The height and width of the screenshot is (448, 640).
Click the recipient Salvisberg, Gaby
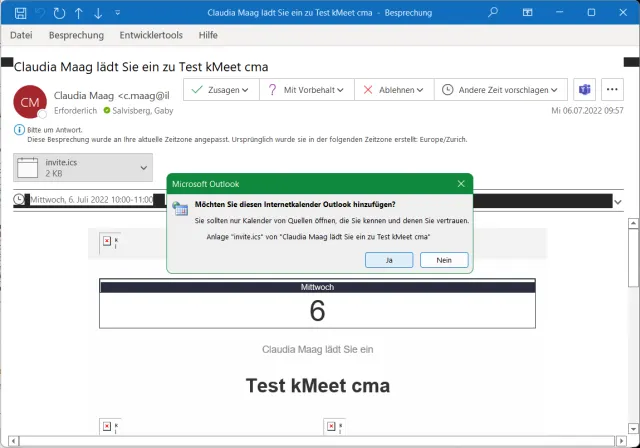(142, 111)
